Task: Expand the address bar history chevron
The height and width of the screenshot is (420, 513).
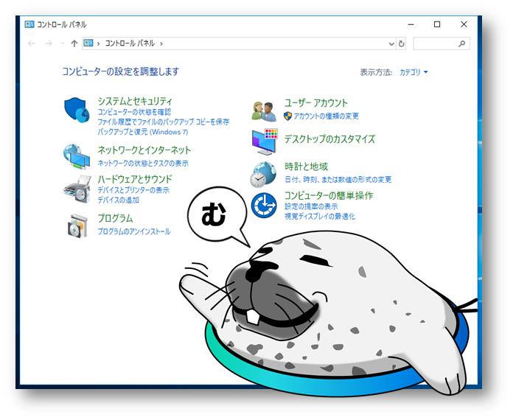Action: coord(391,43)
